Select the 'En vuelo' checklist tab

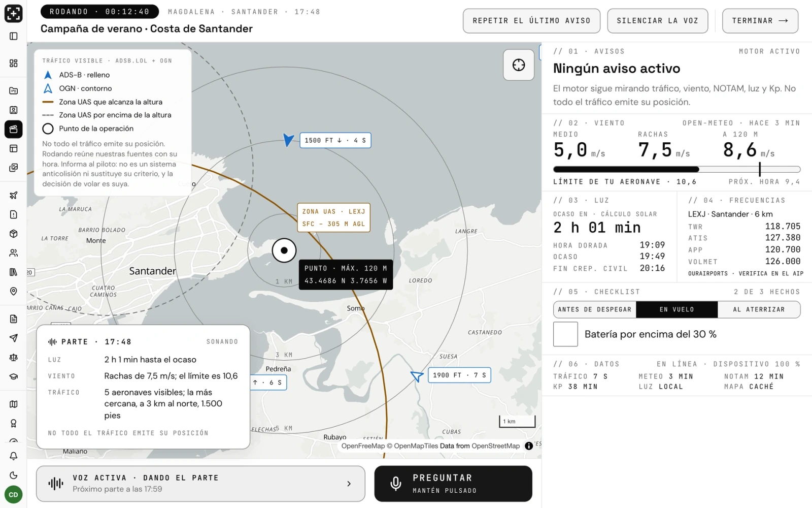[677, 309]
